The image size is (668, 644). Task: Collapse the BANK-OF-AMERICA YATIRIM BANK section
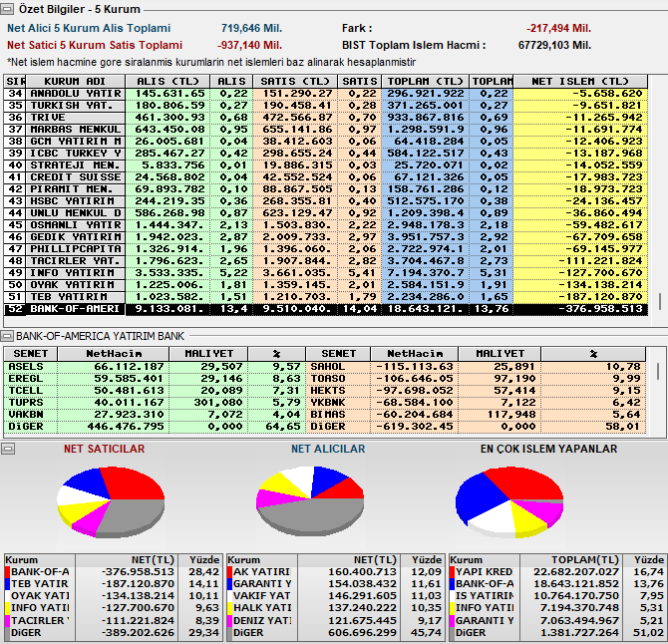[7, 337]
